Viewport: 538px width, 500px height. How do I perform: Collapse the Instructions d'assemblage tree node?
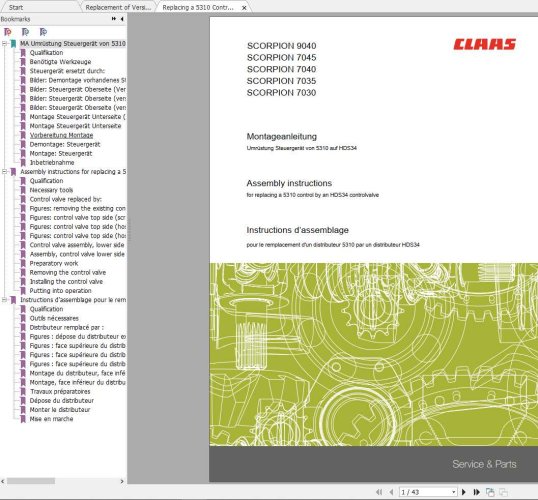tap(4, 300)
